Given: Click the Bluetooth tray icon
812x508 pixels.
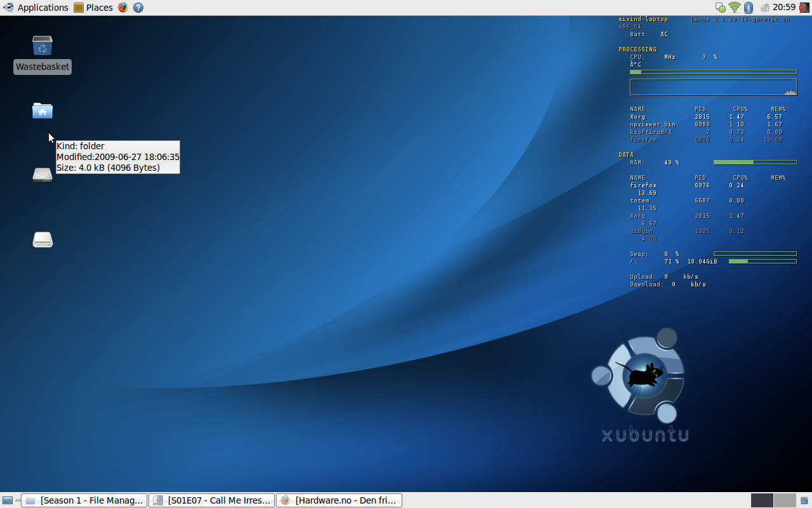Looking at the screenshot, I should coord(749,8).
